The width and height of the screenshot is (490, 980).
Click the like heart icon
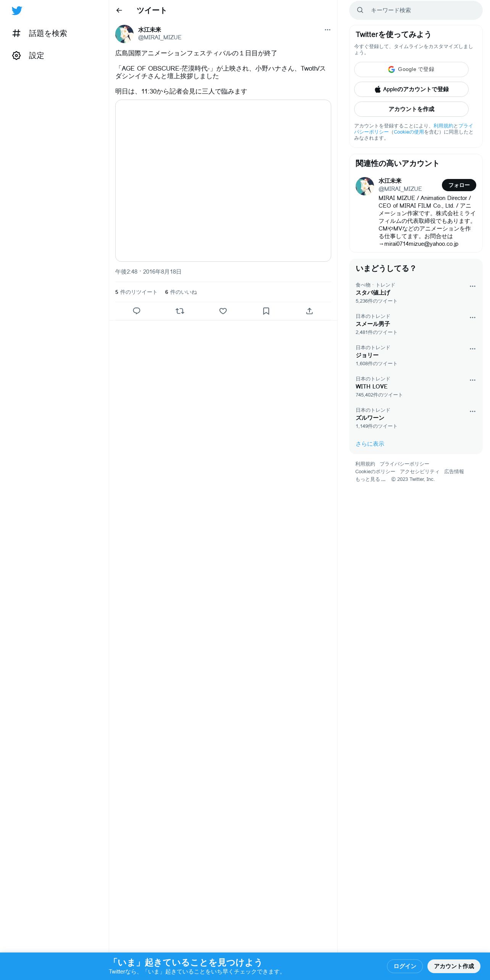(223, 311)
